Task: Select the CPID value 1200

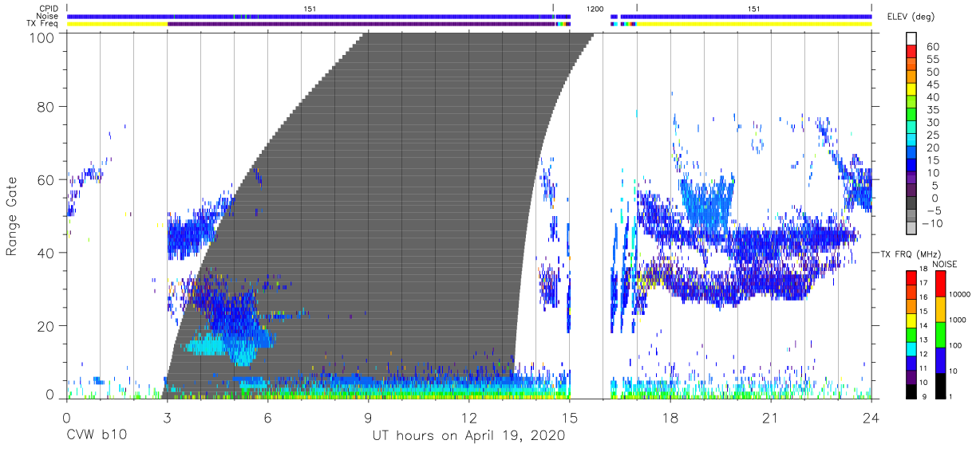Action: (594, 8)
